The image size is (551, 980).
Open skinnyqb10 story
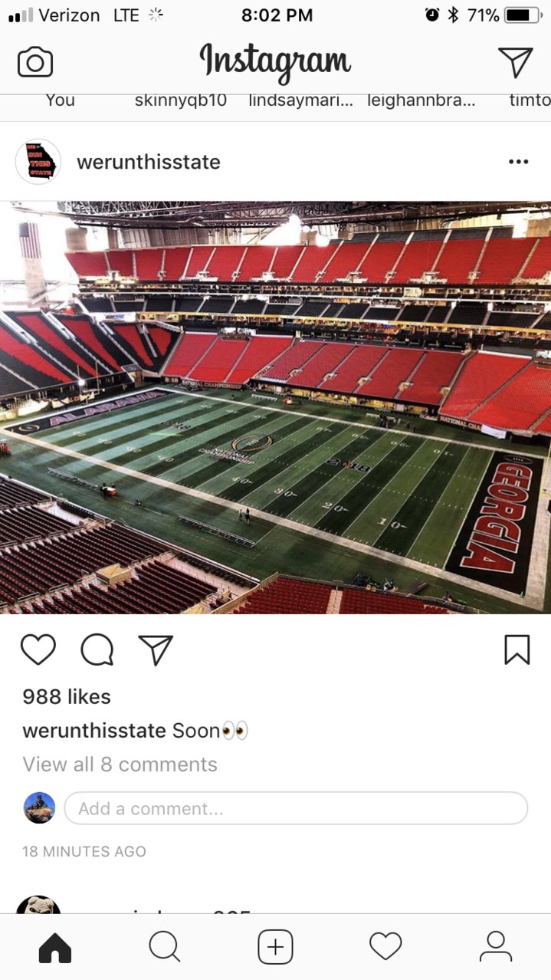click(x=181, y=100)
